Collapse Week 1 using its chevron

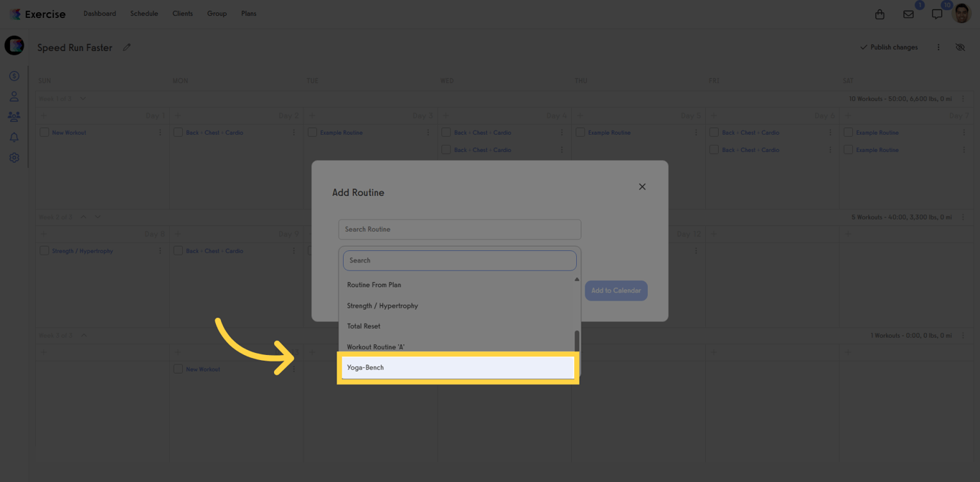click(x=83, y=98)
